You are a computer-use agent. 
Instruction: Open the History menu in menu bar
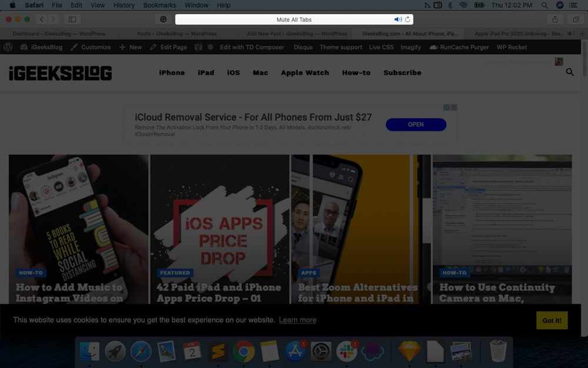pyautogui.click(x=123, y=5)
